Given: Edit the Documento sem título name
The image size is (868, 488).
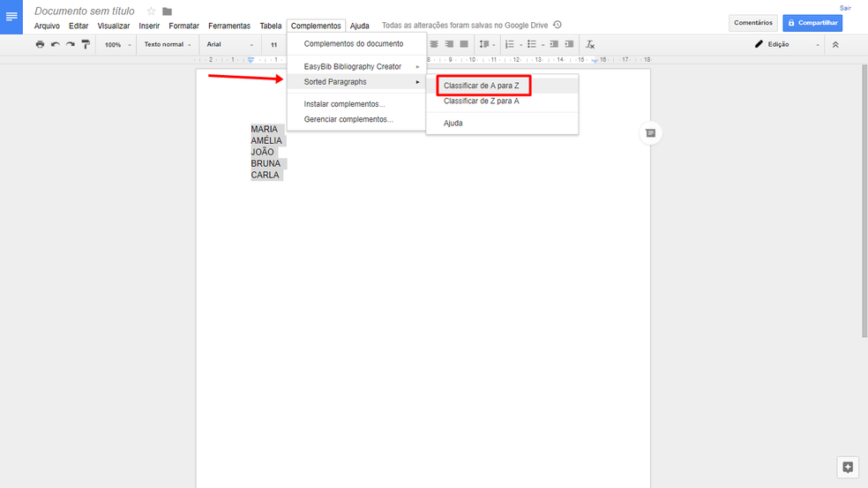Looking at the screenshot, I should [x=84, y=11].
